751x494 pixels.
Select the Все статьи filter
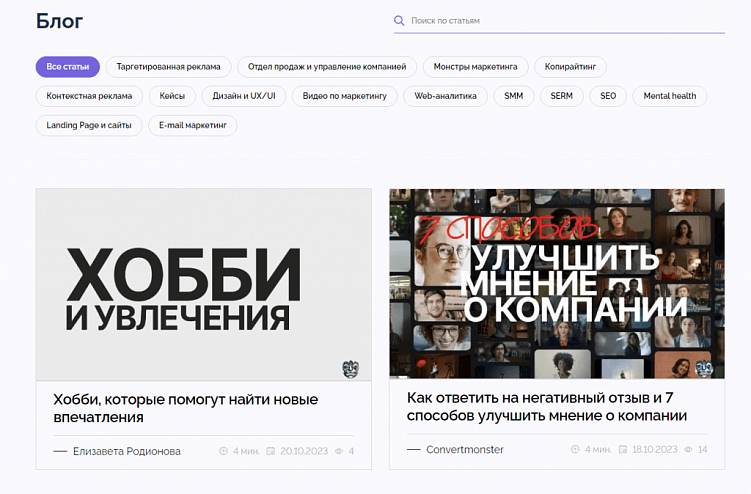pyautogui.click(x=68, y=67)
